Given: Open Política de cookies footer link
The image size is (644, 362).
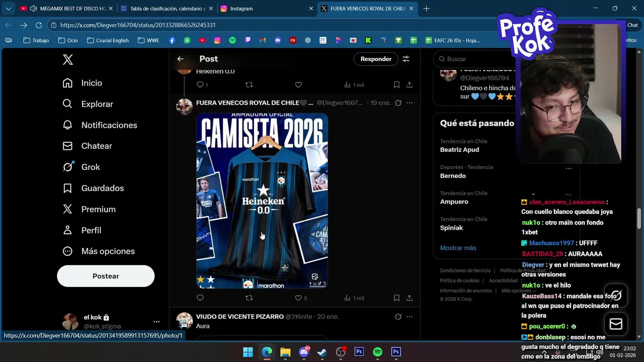Looking at the screenshot, I should tap(459, 281).
